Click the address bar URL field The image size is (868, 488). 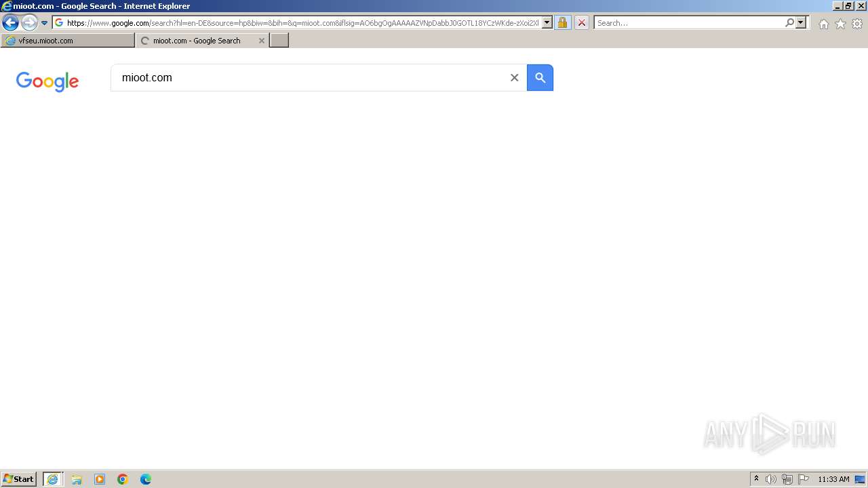(x=303, y=23)
